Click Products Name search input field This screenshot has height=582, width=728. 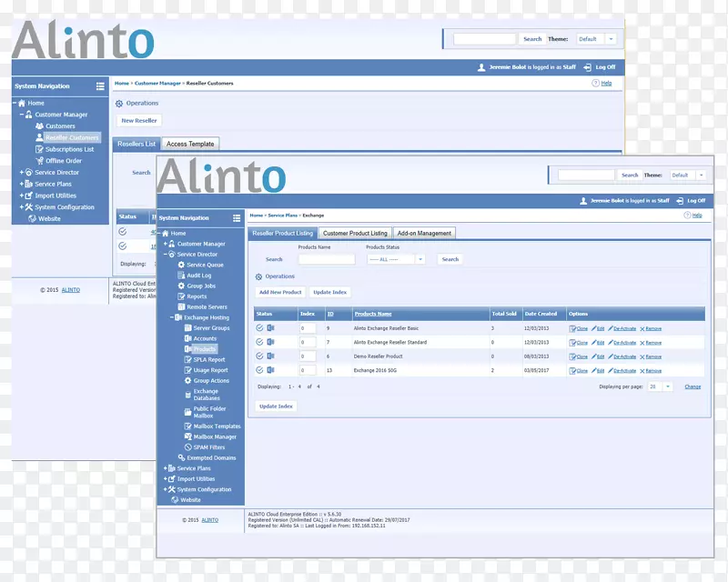tap(327, 259)
